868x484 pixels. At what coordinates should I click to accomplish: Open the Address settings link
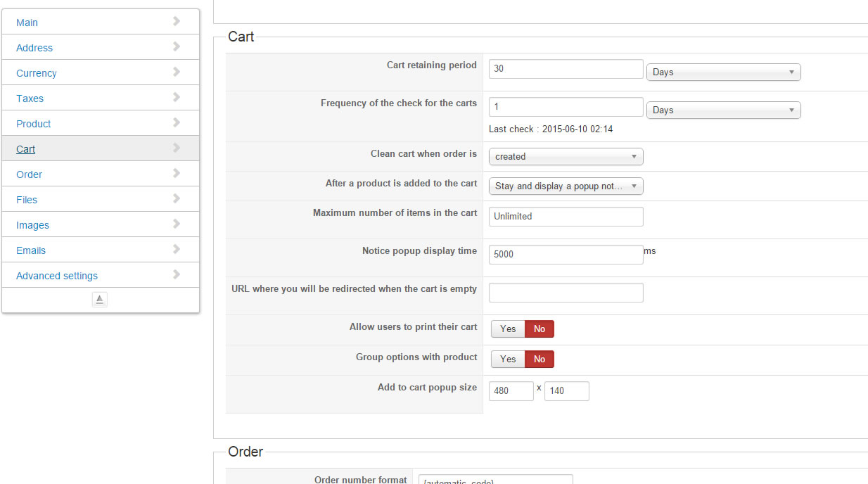(34, 48)
